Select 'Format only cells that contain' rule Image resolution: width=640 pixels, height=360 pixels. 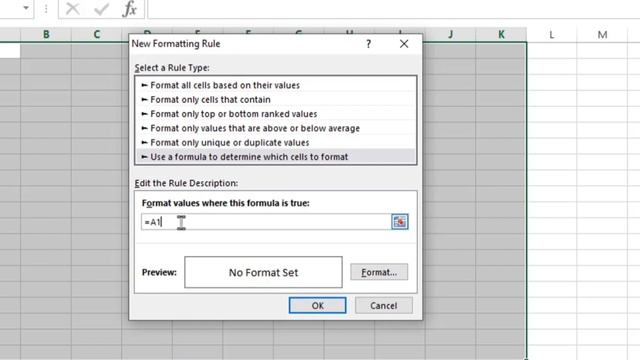point(276,100)
